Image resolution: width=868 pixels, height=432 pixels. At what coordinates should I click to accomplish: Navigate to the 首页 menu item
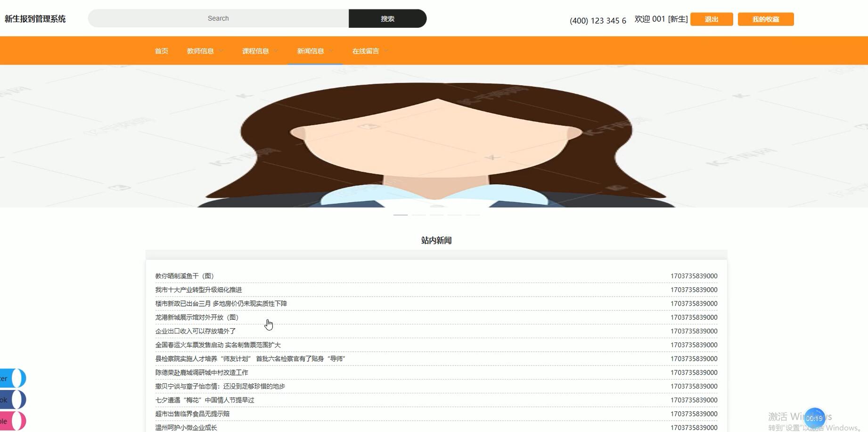click(161, 50)
